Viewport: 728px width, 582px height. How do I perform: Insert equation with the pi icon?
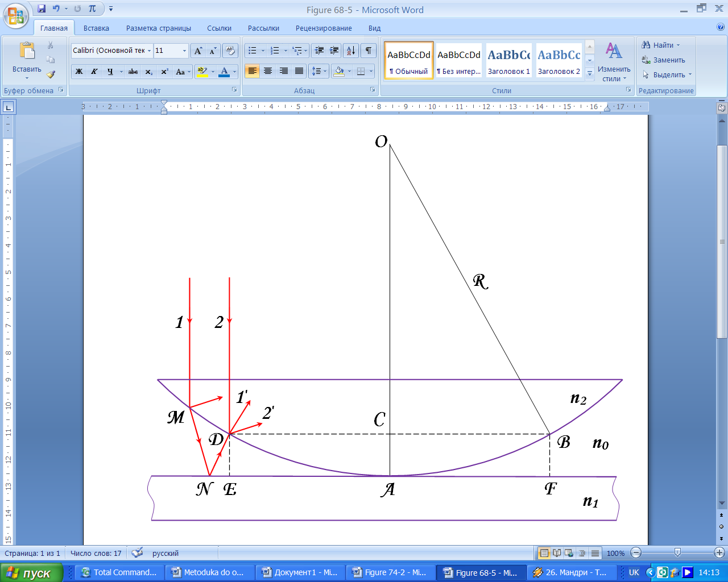pyautogui.click(x=92, y=9)
